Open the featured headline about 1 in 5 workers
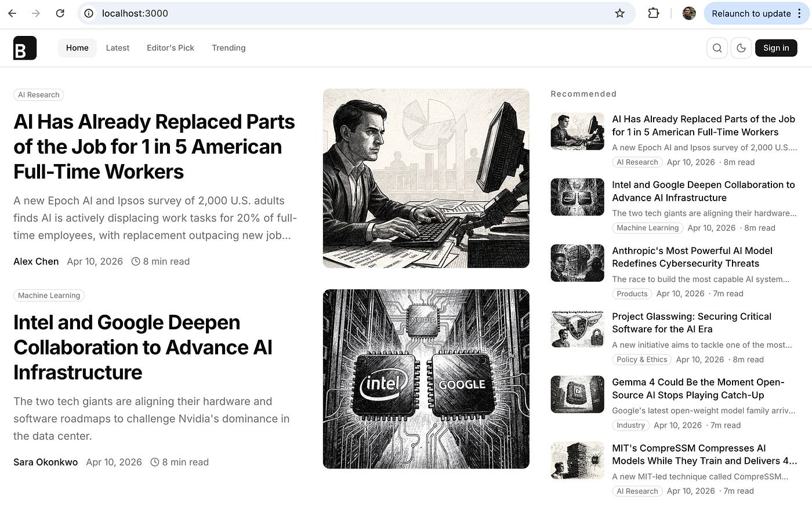 coord(154,147)
